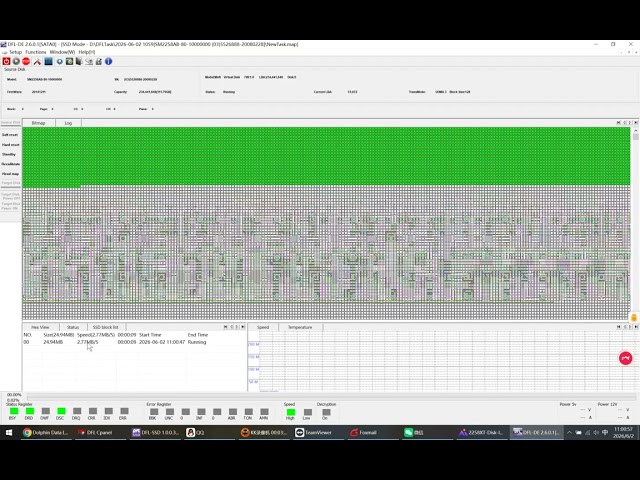Switch to the Status tab
640x480 pixels.
pos(73,327)
